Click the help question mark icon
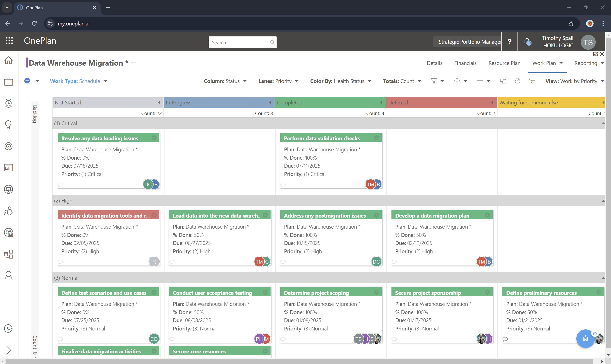 coord(510,41)
